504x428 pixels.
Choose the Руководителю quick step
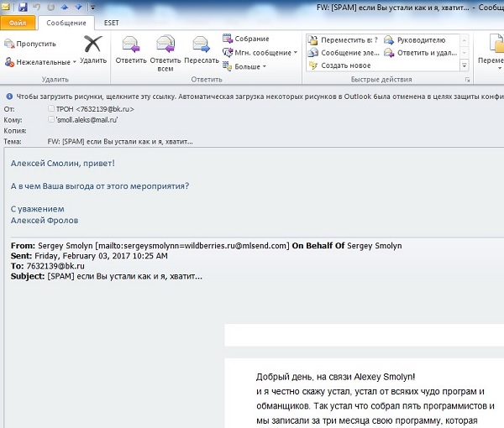click(x=415, y=40)
